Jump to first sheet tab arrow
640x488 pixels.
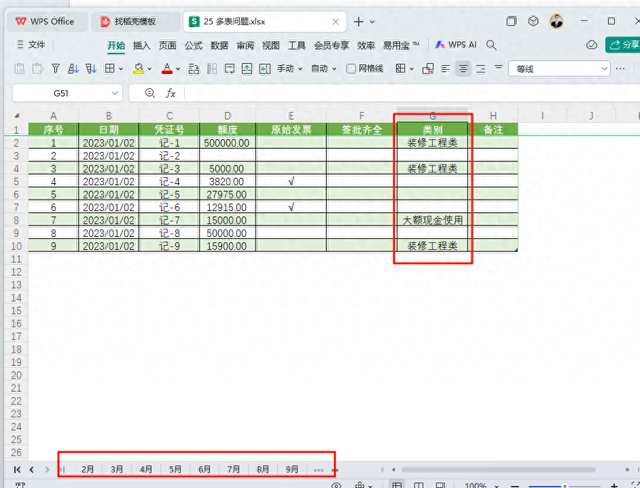pyautogui.click(x=17, y=470)
